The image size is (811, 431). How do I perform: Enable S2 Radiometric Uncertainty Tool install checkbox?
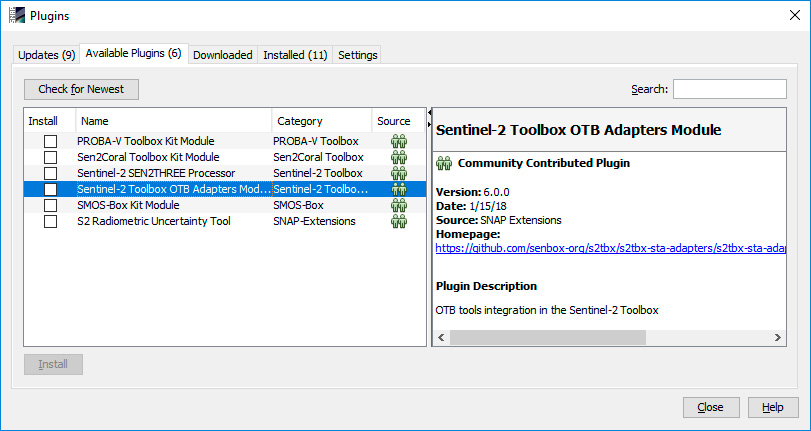pos(50,221)
